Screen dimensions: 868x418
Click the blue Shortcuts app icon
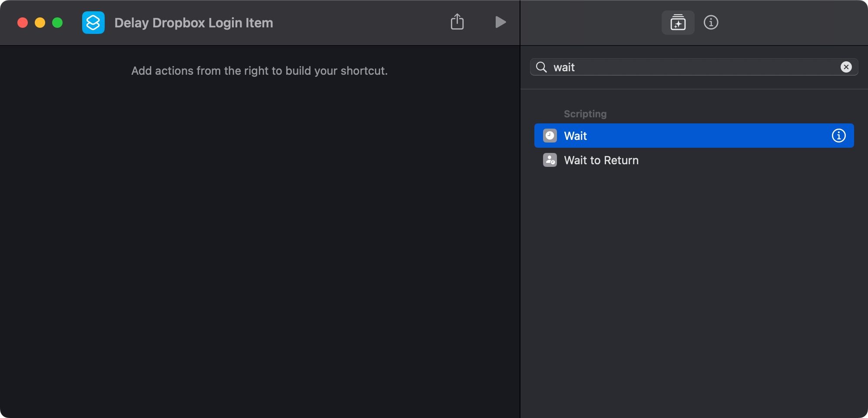pyautogui.click(x=93, y=23)
